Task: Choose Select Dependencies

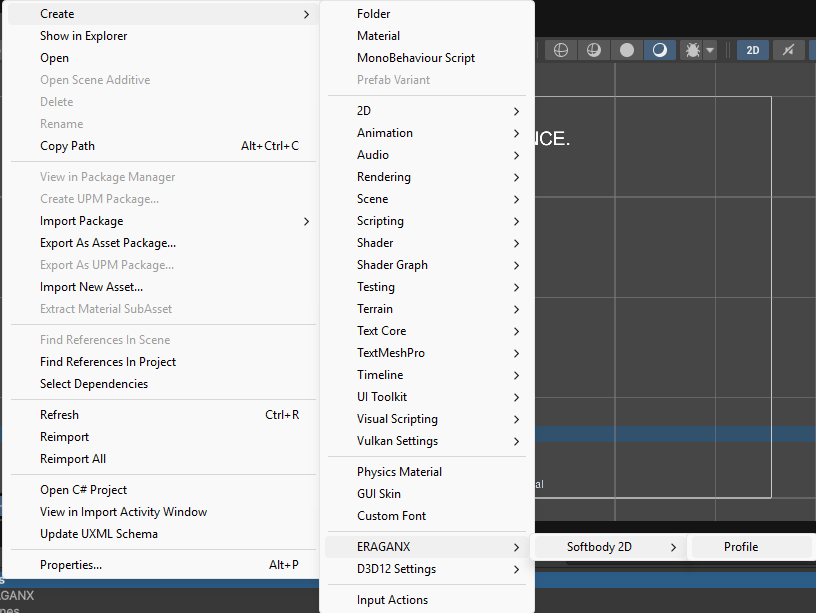Action: point(163,384)
